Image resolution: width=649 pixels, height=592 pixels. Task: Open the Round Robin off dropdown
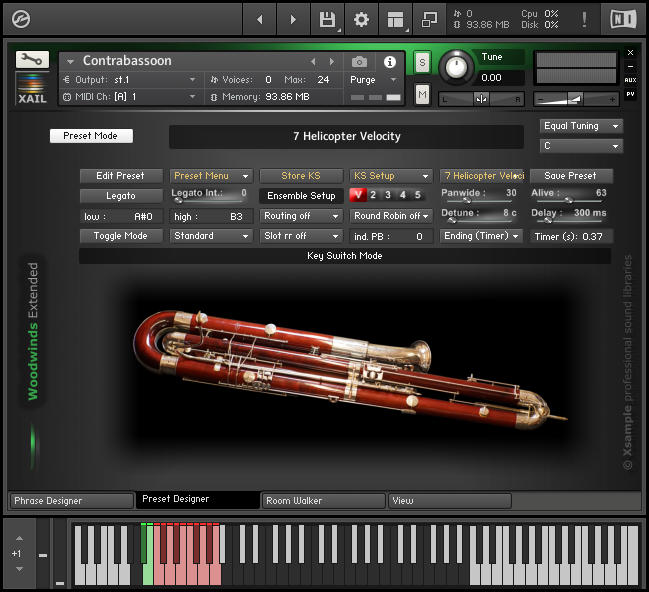click(x=391, y=216)
